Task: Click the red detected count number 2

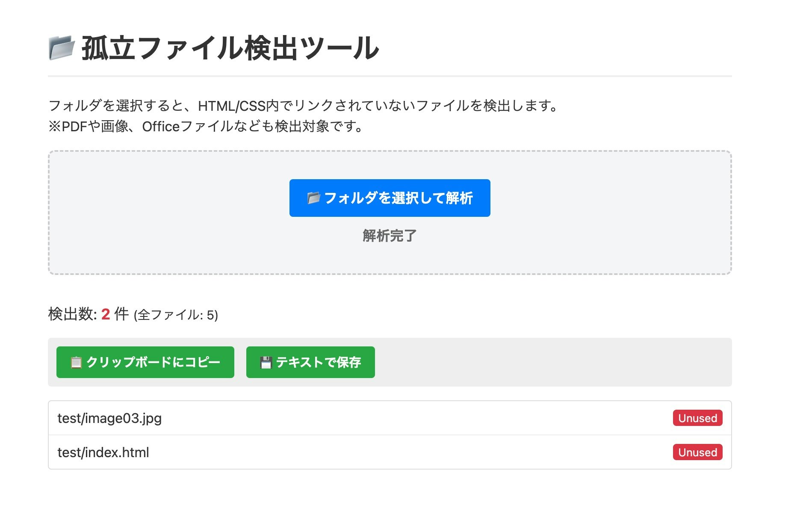Action: (106, 314)
